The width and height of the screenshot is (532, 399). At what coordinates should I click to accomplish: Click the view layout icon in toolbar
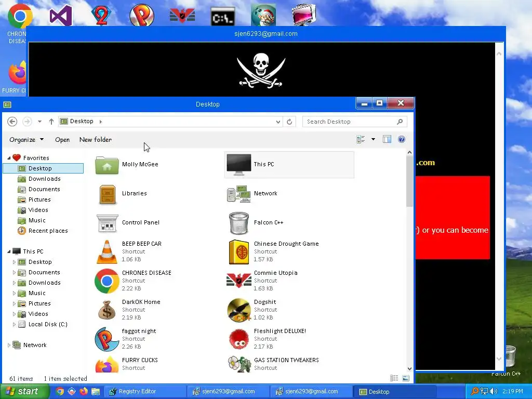[x=361, y=139]
